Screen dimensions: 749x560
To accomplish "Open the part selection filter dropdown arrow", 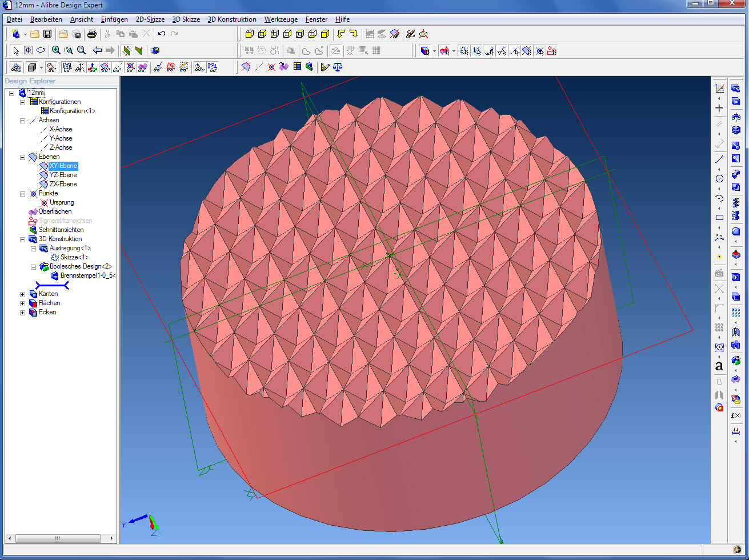I will pos(434,51).
